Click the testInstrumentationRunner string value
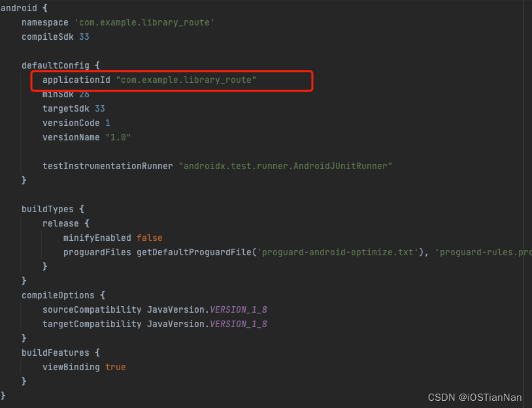Image resolution: width=532 pixels, height=408 pixels. (286, 166)
